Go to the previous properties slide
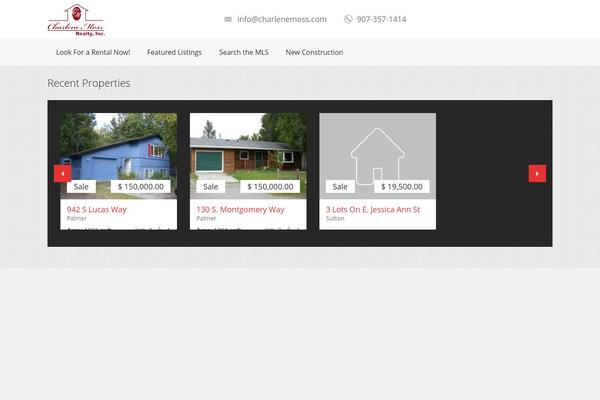600x400 pixels. coord(62,174)
